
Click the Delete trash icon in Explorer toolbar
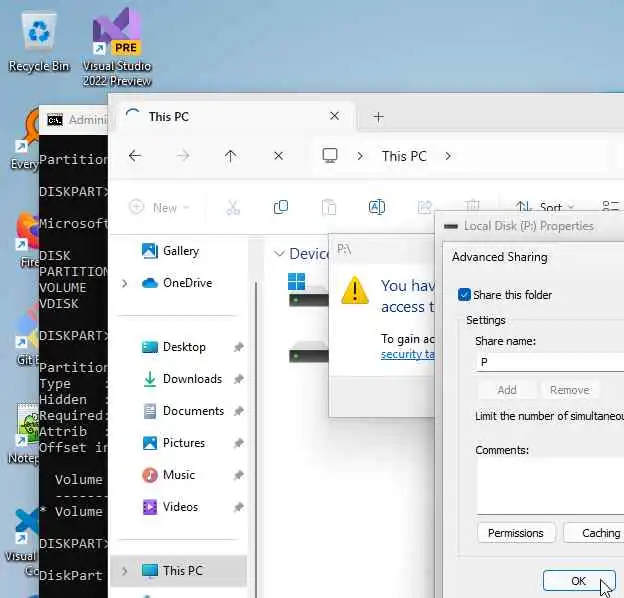coord(472,206)
